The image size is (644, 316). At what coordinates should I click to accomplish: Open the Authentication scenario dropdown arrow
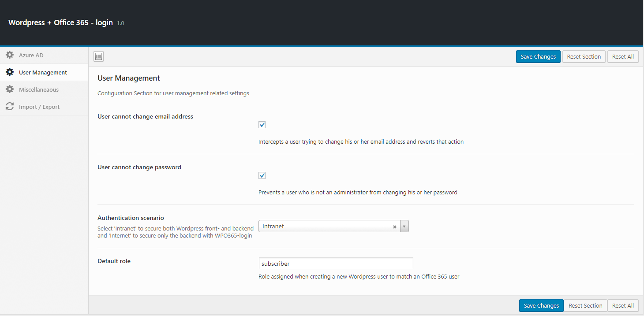pos(404,227)
